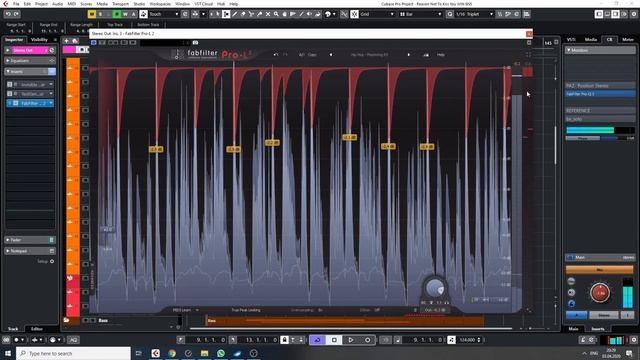
Task: Open Cubase from the Windows taskbar
Action: (x=156, y=353)
